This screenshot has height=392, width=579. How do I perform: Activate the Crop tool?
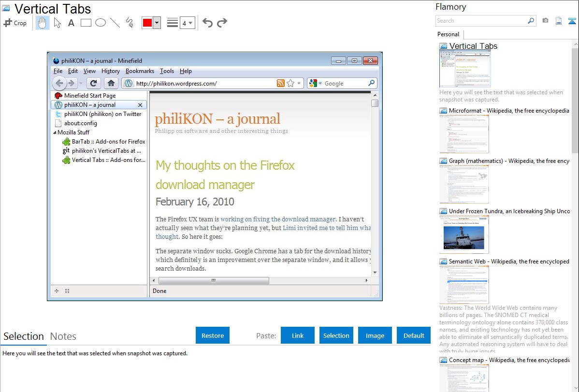(x=15, y=23)
